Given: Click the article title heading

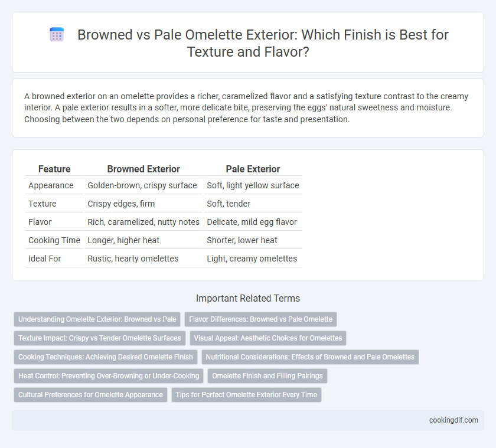Looking at the screenshot, I should [263, 43].
